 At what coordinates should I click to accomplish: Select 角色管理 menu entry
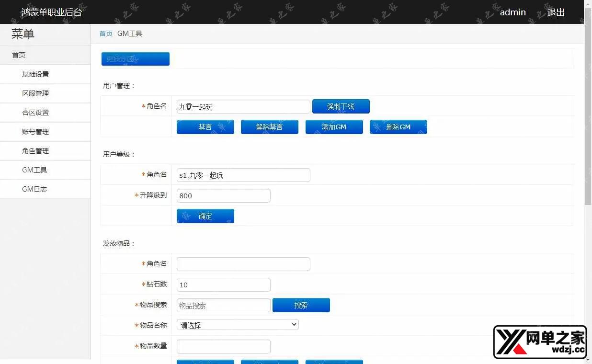pyautogui.click(x=35, y=151)
